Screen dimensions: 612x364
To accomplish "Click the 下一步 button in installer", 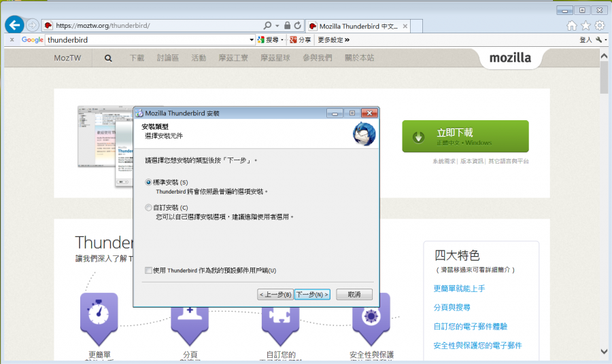I will click(312, 295).
